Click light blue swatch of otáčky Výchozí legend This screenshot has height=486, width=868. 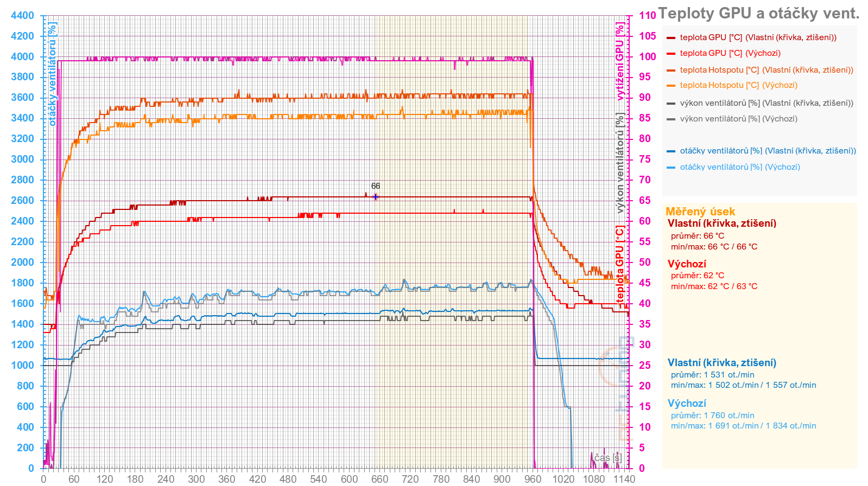(x=671, y=168)
